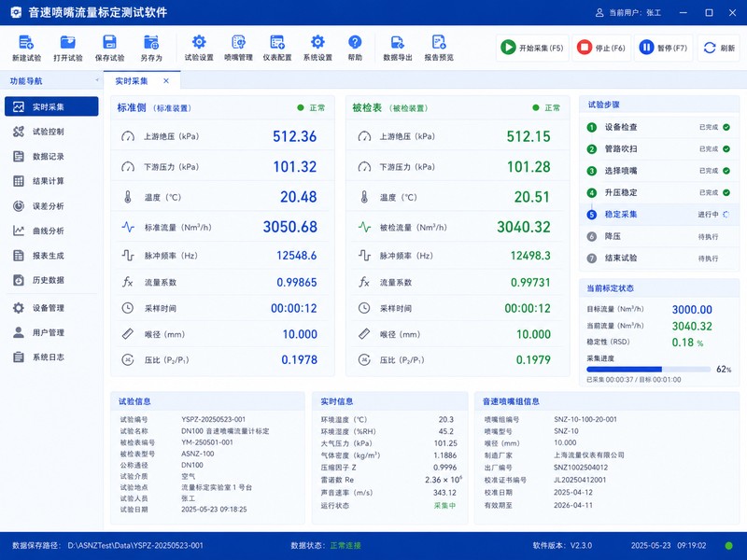Select step 5 稳定采集 in progress
Screen dimensions: 747x560
[x=660, y=215]
